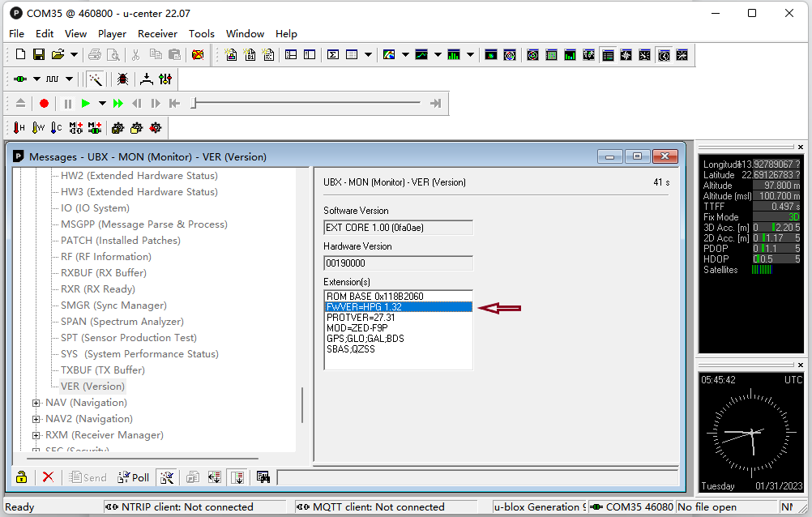Viewport: 812px width, 517px height.
Task: Expand the Histogram view dropdown arrow
Action: coord(470,54)
